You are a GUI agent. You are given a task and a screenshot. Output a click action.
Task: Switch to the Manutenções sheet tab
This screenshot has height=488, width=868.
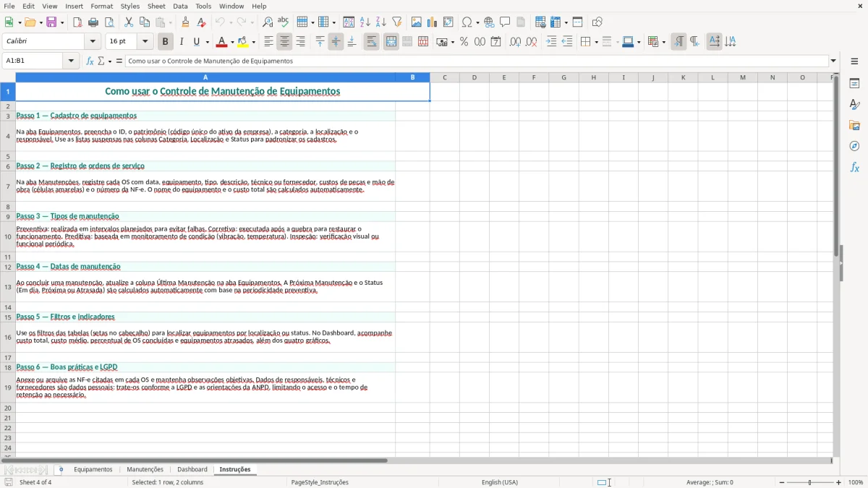[x=145, y=469]
